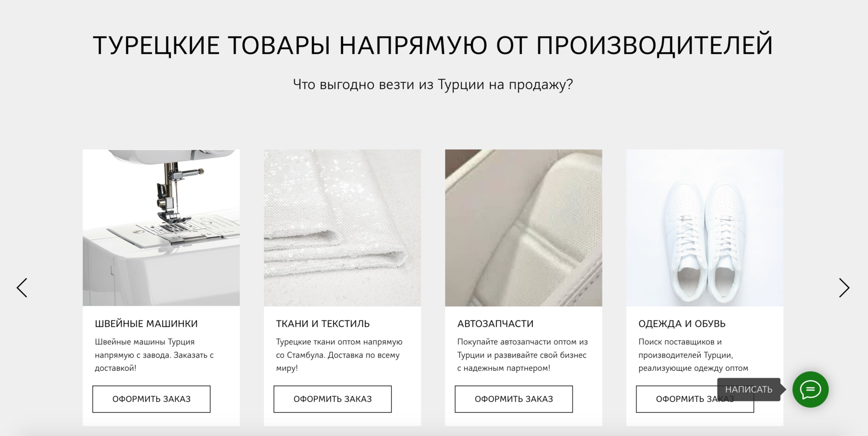Order sewing machines via ОФОРМИТЬ ЗАКАЗ

pyautogui.click(x=151, y=399)
